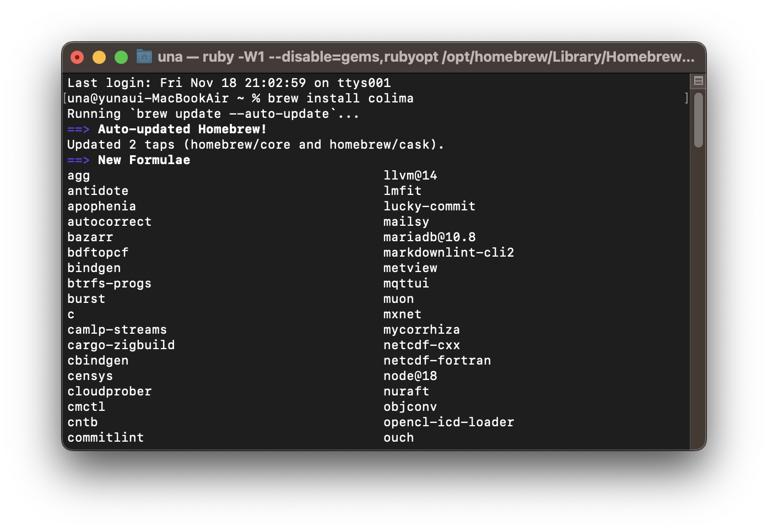Click the formula name 'commitlint'

(x=106, y=438)
